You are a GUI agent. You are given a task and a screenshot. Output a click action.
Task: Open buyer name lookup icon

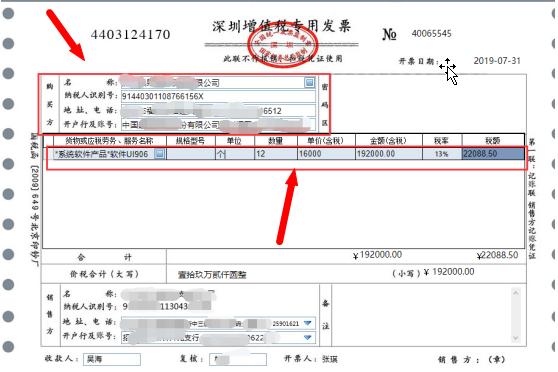310,83
